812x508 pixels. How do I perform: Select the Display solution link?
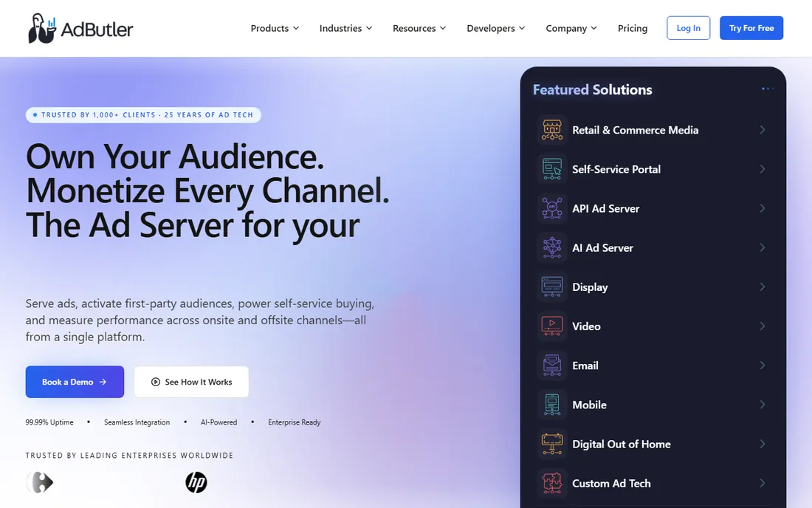click(653, 287)
